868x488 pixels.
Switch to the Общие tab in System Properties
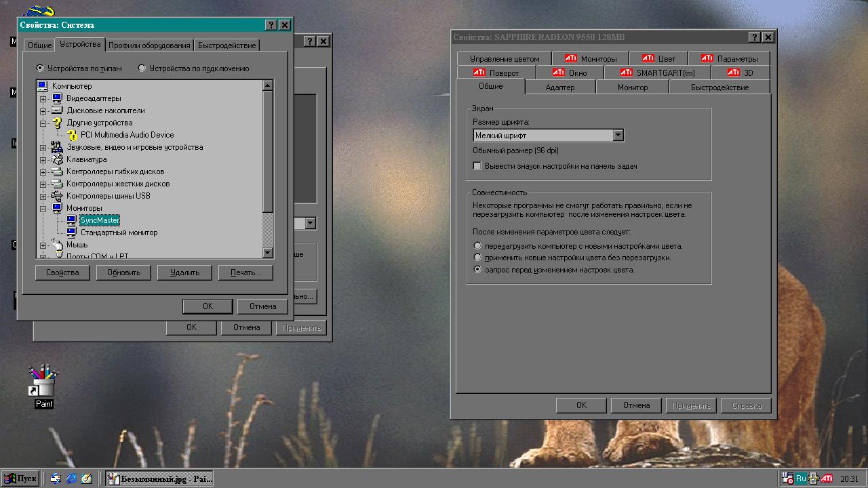39,45
